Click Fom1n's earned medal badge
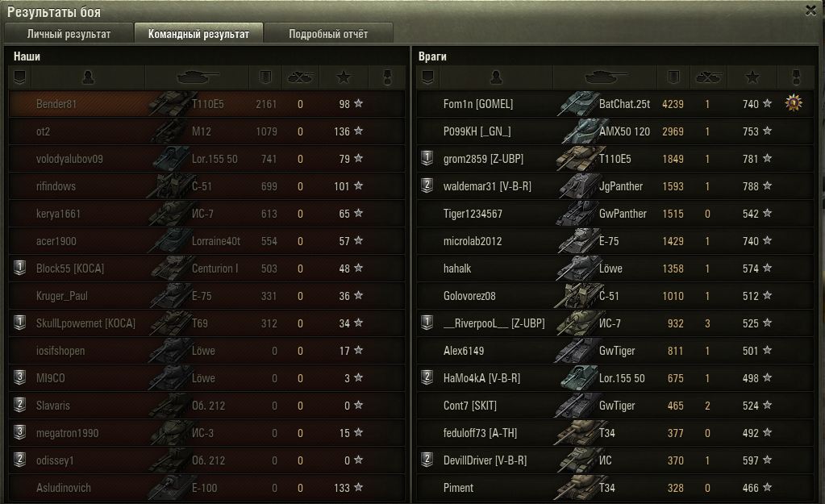The height and width of the screenshot is (504, 825). point(794,103)
